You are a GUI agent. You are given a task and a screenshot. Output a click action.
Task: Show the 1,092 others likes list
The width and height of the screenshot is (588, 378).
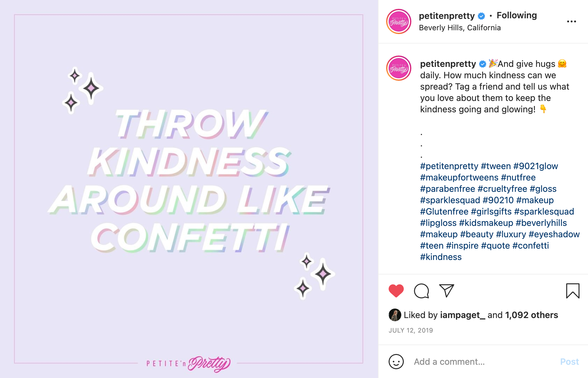click(531, 315)
